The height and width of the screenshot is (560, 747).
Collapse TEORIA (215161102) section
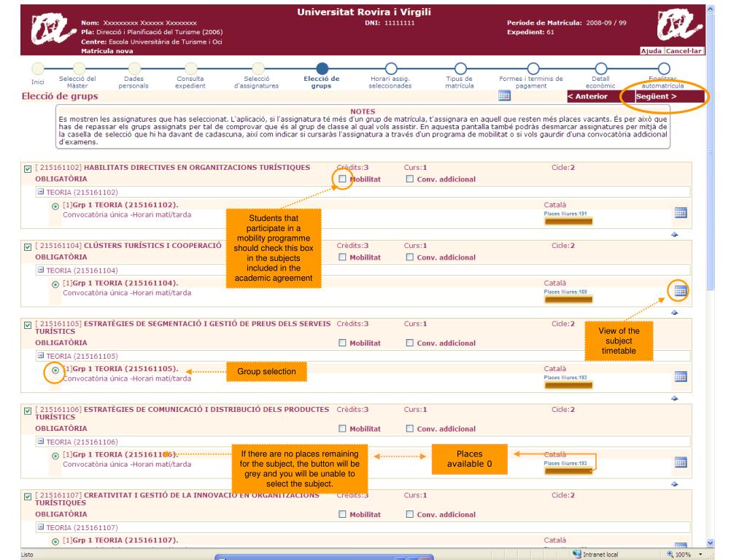(41, 192)
